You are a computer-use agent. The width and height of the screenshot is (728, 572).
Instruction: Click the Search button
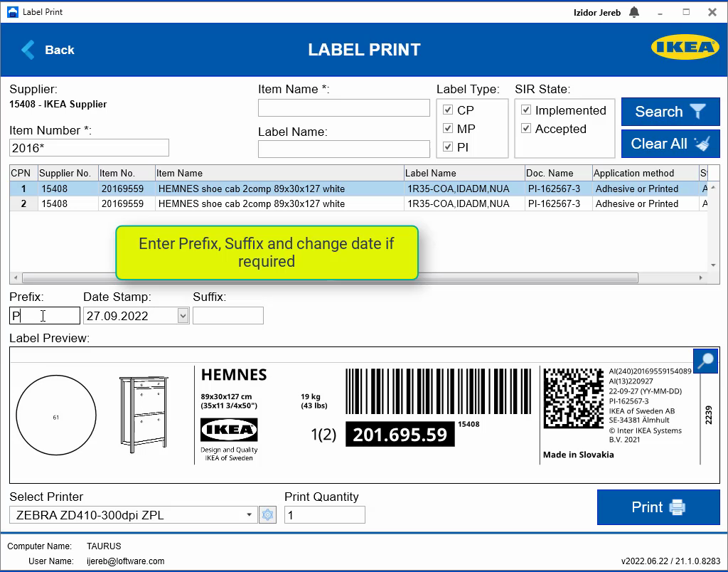[x=670, y=112]
